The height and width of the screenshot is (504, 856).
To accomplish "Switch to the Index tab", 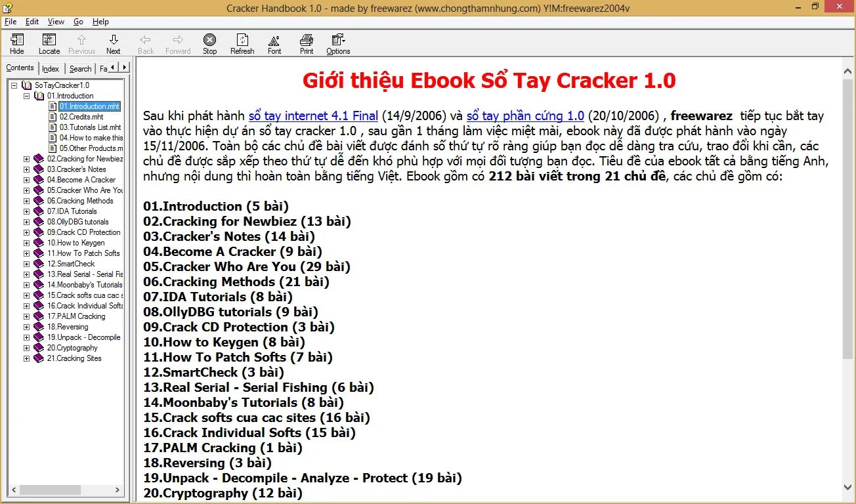I will [51, 68].
